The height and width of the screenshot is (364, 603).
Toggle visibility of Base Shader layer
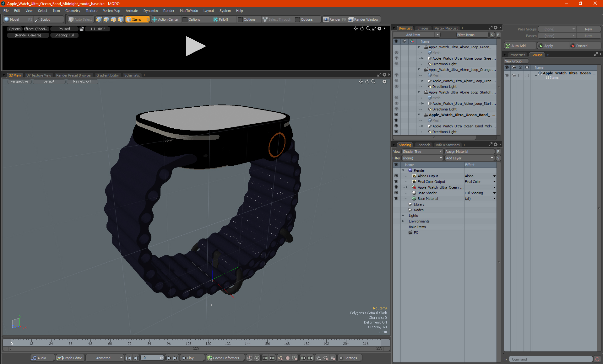[396, 193]
